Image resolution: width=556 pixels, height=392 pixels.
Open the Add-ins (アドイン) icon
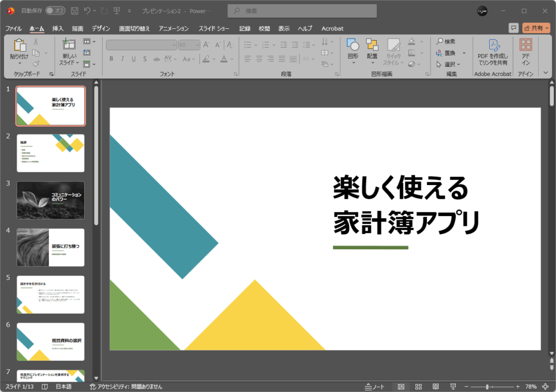coord(526,46)
